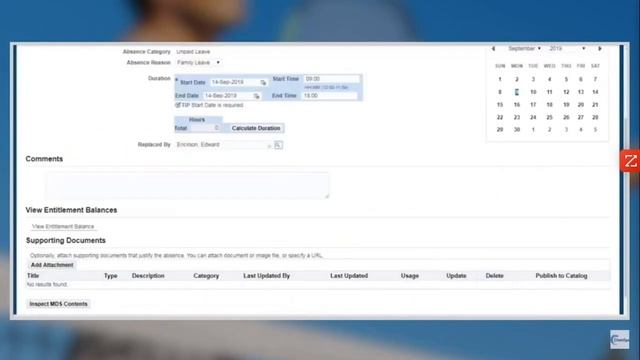The image size is (640, 360).
Task: Select day 22 in the calendar
Action: [x=500, y=118]
